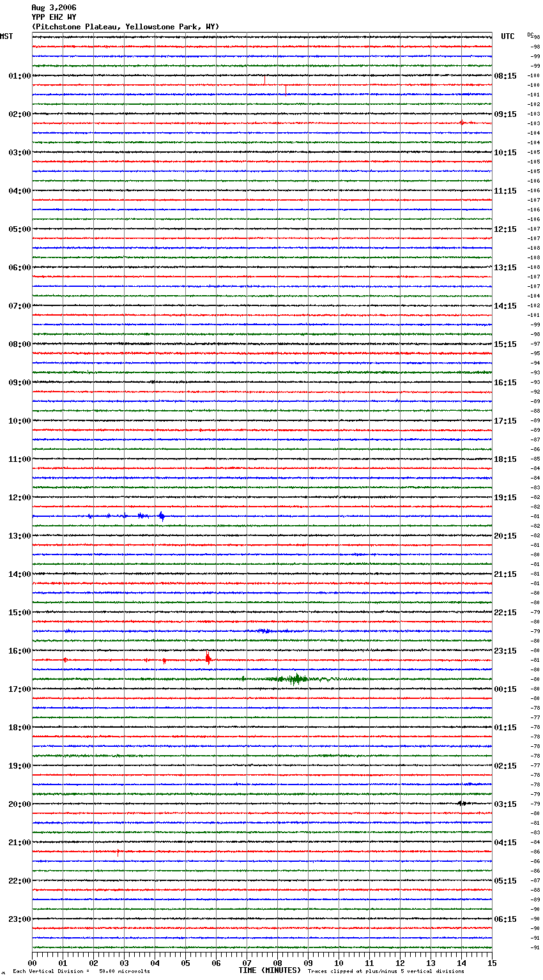543x980 pixels.
Task: Select the 11:00 MST time label
Action: pos(20,459)
